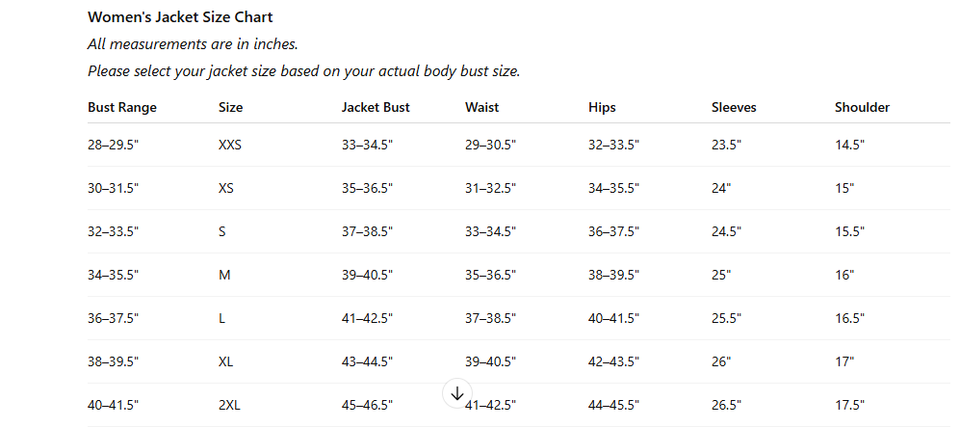Click the 28–29.5" bust range cell
The width and height of the screenshot is (960, 427).
tap(113, 145)
